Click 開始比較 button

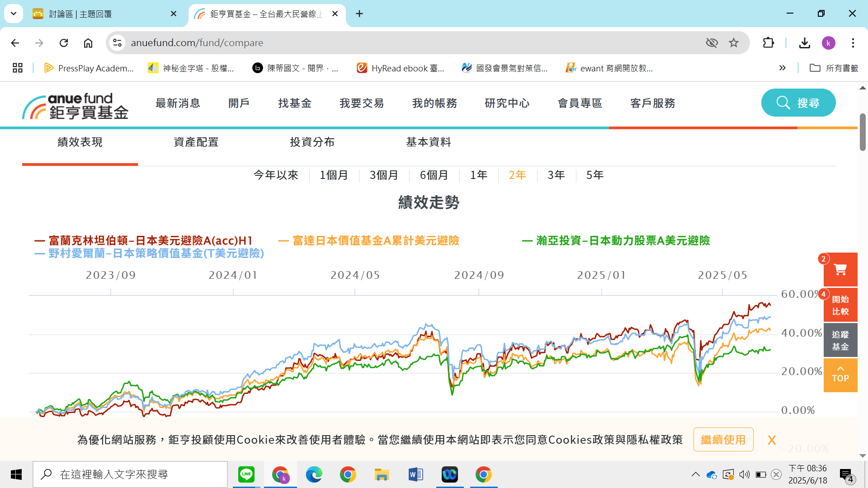click(x=840, y=305)
